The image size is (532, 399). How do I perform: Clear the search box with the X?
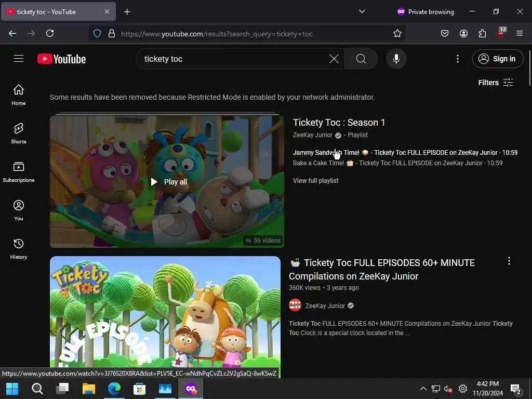(334, 59)
